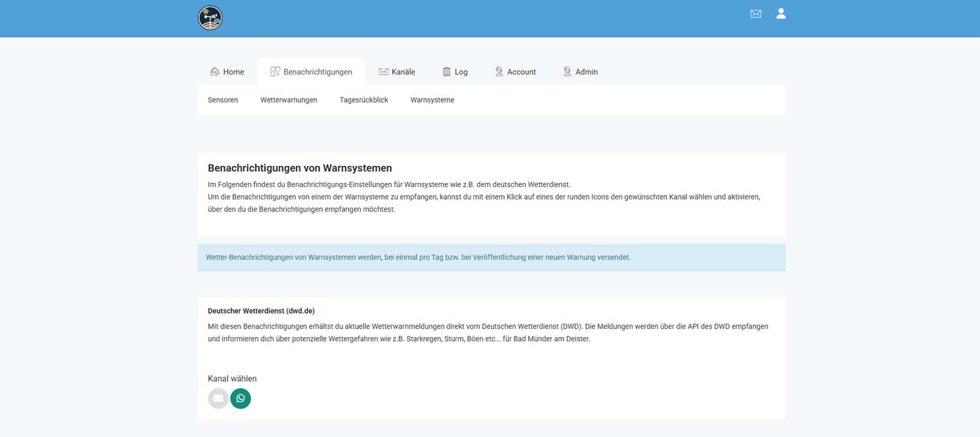980x437 pixels.
Task: Click the Kanal wählen label
Action: coord(232,379)
